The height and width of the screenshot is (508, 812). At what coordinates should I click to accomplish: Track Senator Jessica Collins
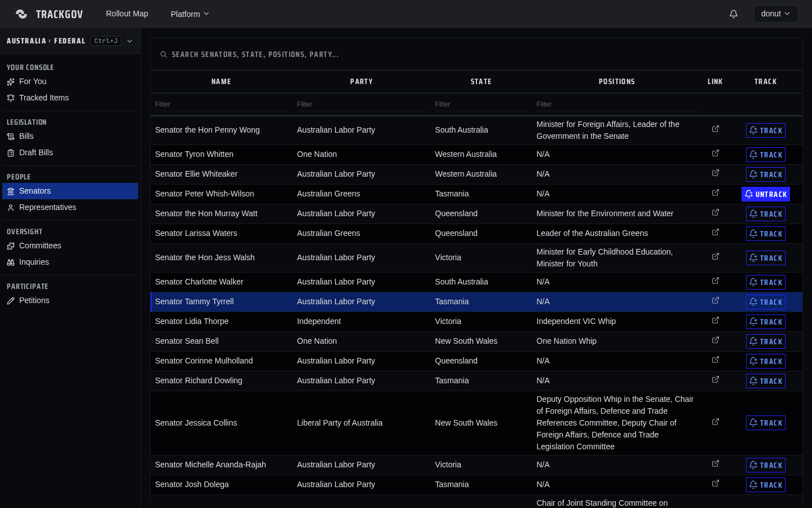(x=766, y=423)
